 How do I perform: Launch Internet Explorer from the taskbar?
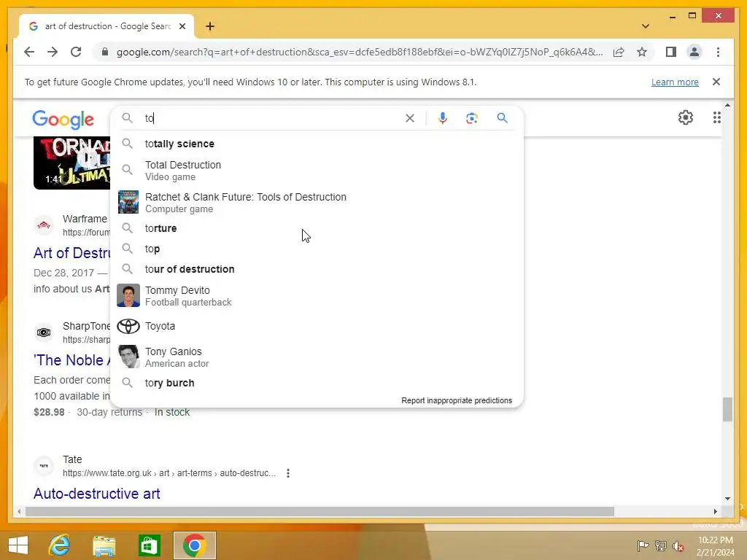[x=60, y=545]
